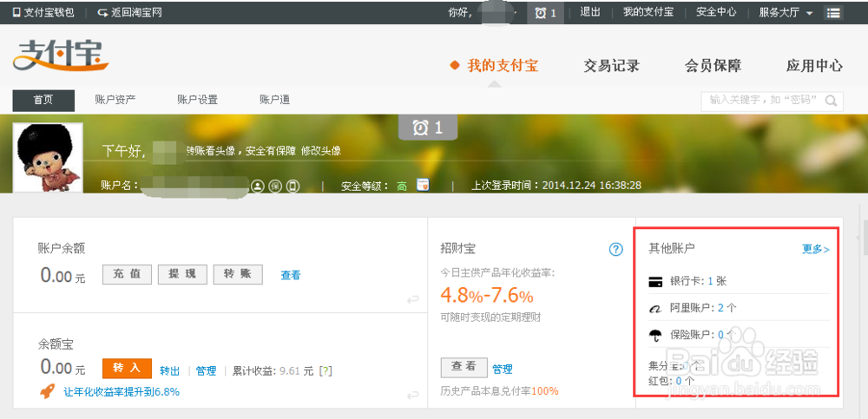The height and width of the screenshot is (419, 868).
Task: Open 账户通 sub-navigation tab
Action: (274, 100)
